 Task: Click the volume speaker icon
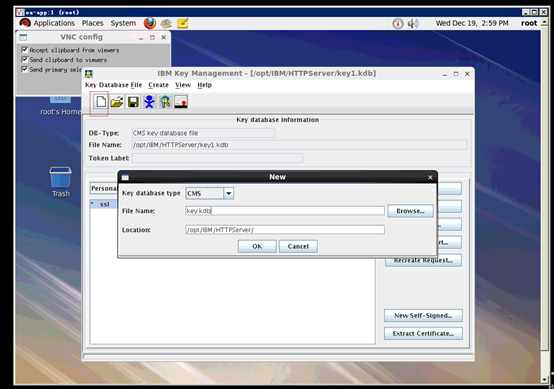[413, 24]
